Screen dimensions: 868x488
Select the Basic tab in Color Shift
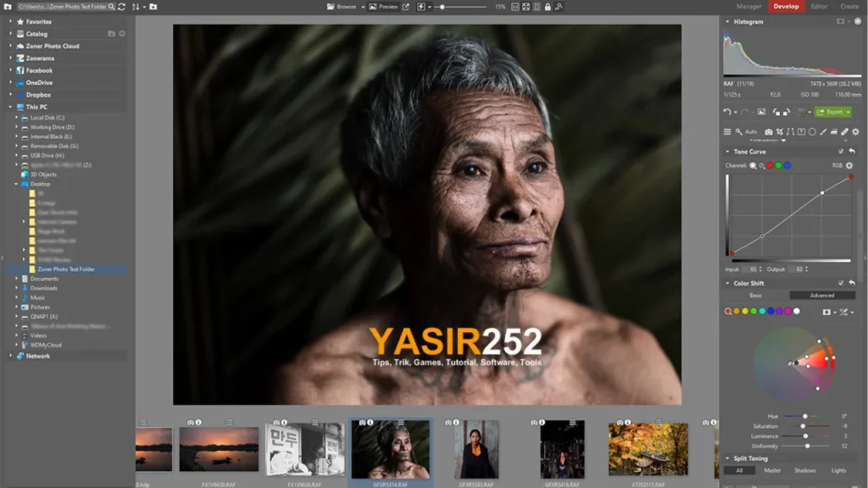coord(755,296)
